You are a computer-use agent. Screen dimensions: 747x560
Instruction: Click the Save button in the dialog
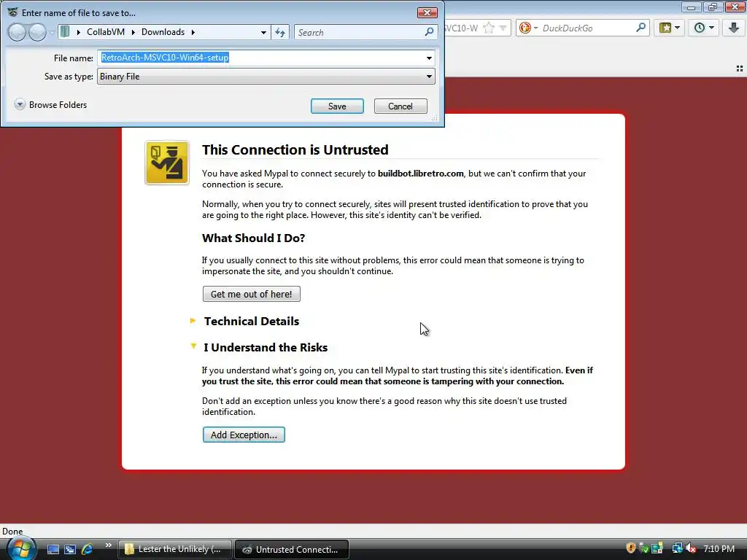coord(337,106)
